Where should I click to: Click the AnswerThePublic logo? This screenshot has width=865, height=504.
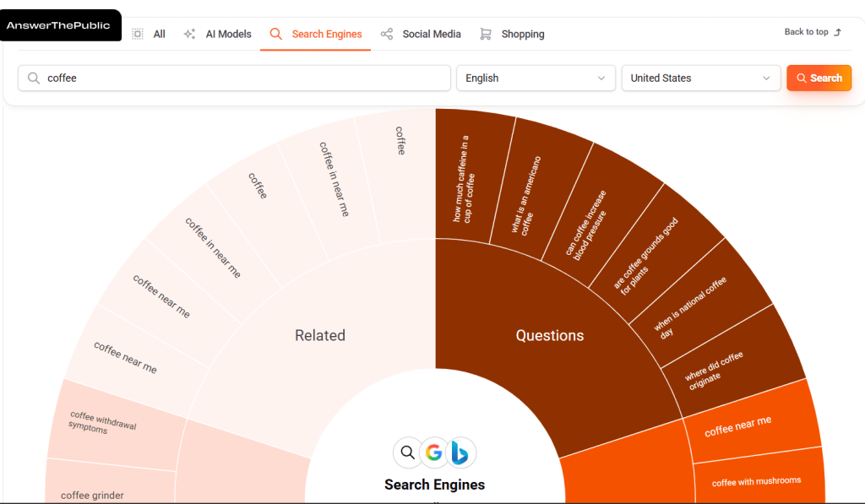58,25
